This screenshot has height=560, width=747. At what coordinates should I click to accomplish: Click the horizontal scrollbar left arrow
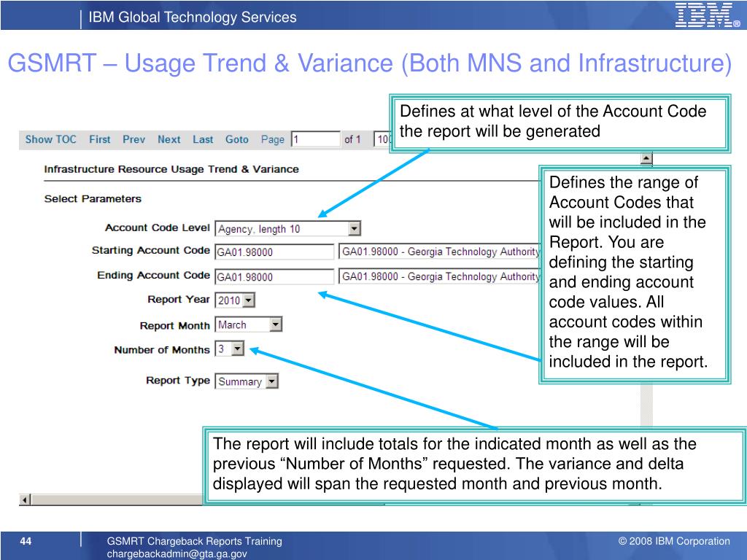click(25, 499)
